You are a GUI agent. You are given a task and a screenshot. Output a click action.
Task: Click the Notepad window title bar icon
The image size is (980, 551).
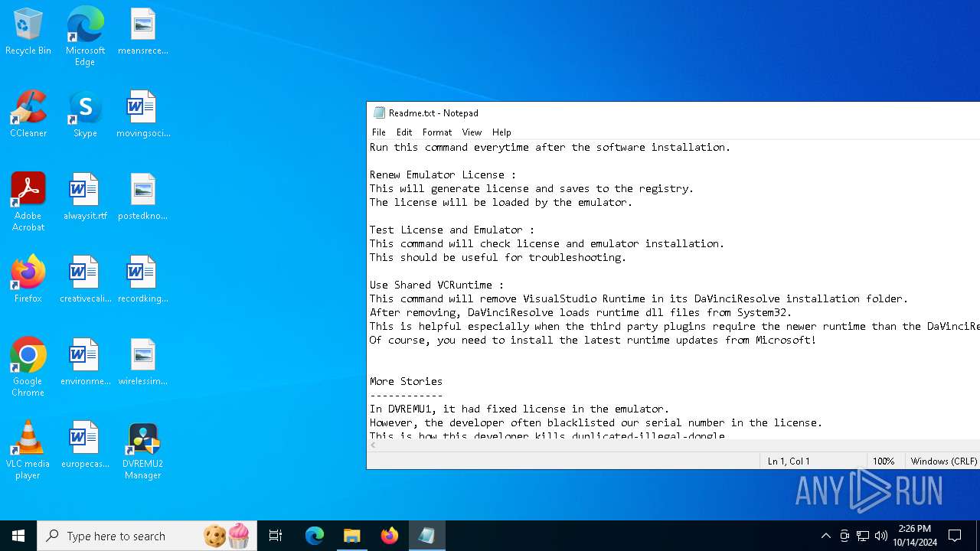pyautogui.click(x=379, y=112)
